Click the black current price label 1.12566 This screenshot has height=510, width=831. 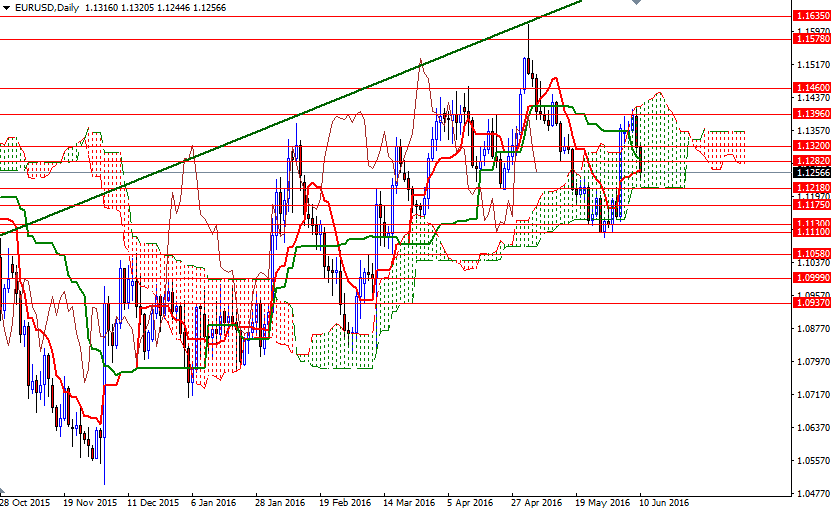point(810,172)
